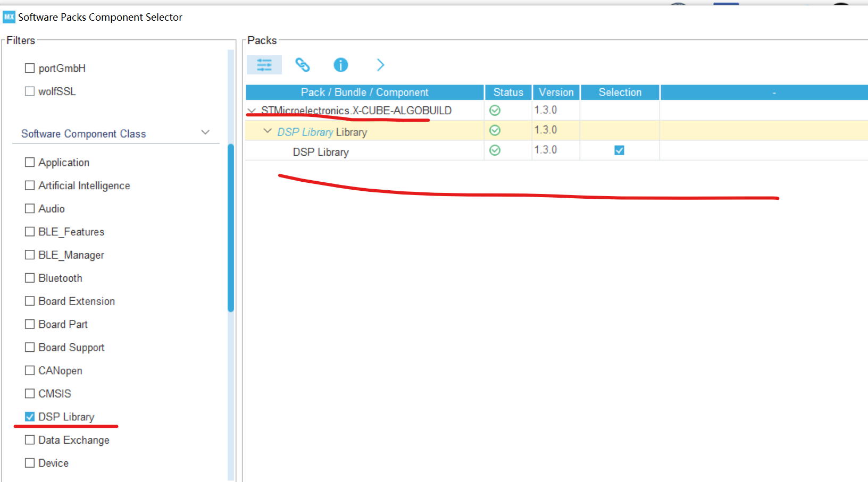Select the filter settings icon in Packs toolbar

pos(264,65)
